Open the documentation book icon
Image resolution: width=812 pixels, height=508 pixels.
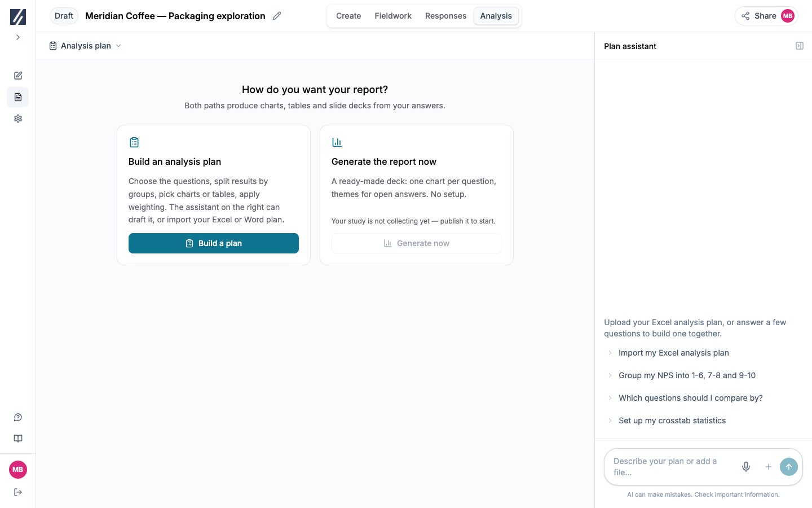tap(18, 439)
